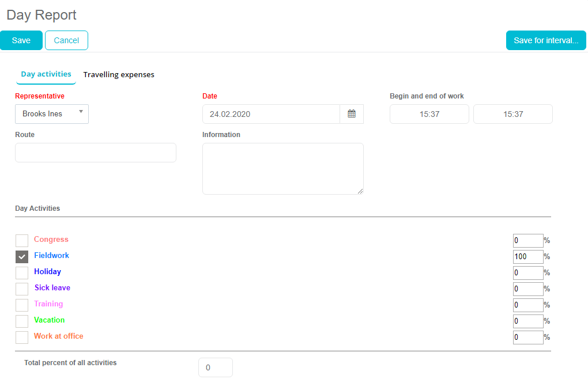Edit the end of work time field
The height and width of the screenshot is (383, 588).
(x=513, y=114)
